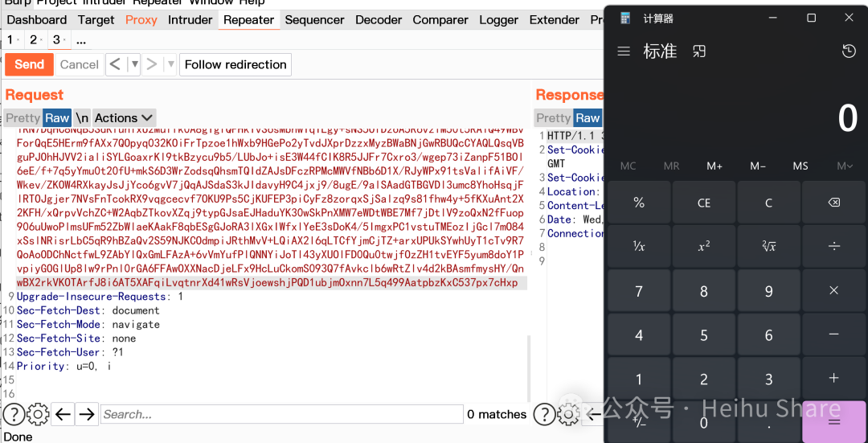Click calculator M+ memory add

coord(714,166)
